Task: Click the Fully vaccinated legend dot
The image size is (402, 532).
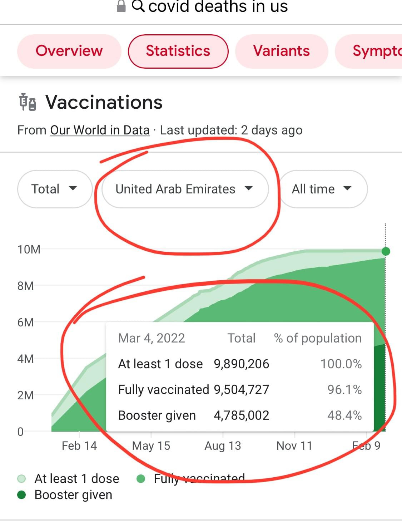Action: tap(141, 478)
